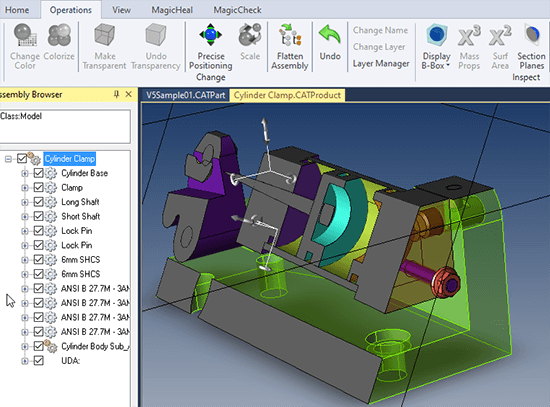Uncheck the Long Shaft checkbox

click(x=39, y=202)
